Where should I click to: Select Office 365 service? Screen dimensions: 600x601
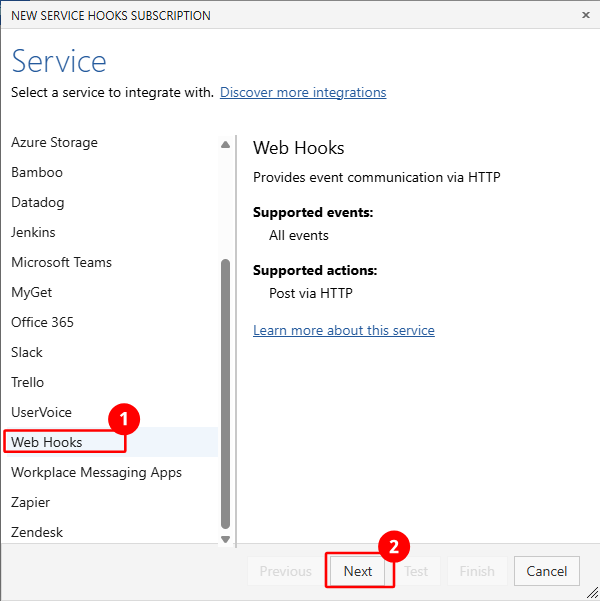(110, 322)
